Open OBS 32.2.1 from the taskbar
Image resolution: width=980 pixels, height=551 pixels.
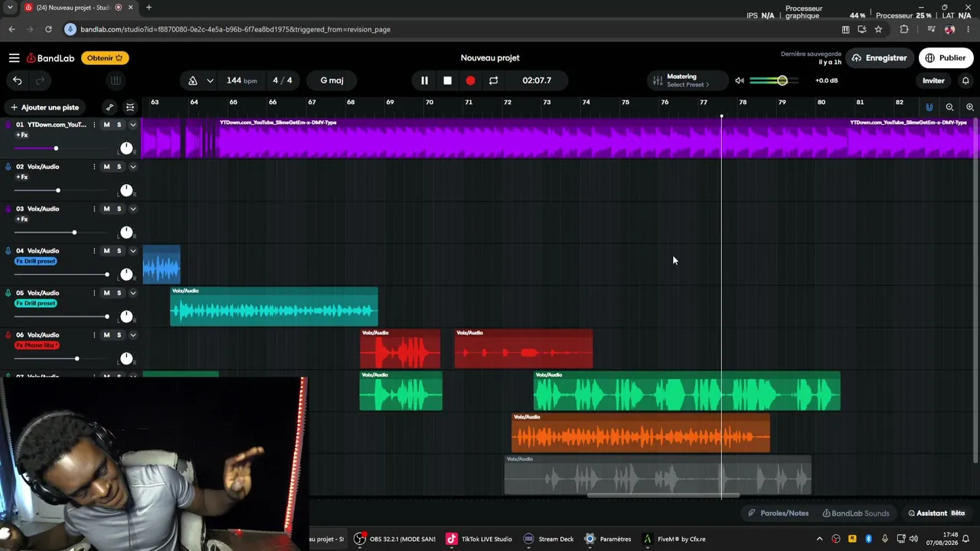tap(395, 539)
